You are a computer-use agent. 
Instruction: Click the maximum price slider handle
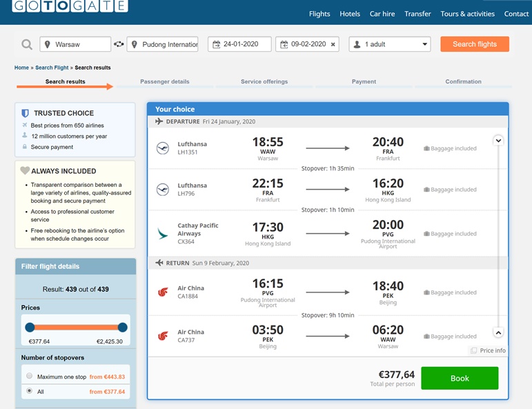pyautogui.click(x=123, y=327)
